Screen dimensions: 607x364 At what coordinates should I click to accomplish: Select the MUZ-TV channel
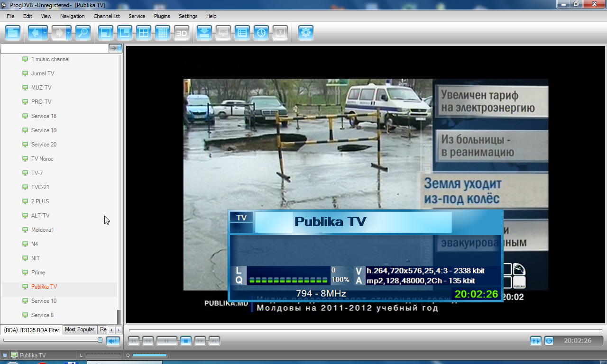coord(41,88)
